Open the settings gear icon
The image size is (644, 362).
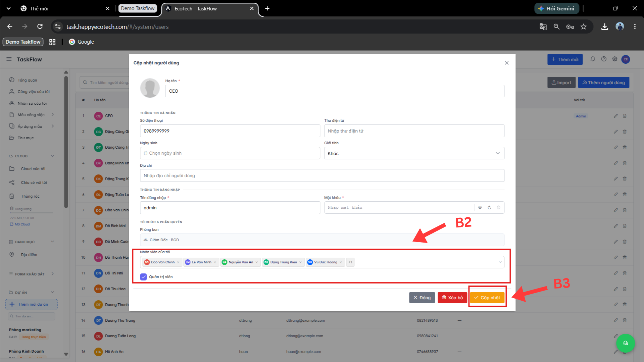614,59
